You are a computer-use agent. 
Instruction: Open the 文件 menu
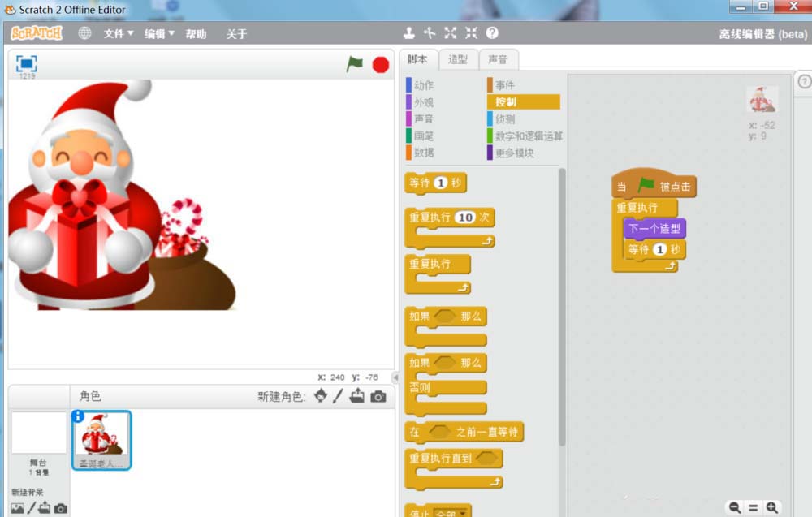[118, 33]
